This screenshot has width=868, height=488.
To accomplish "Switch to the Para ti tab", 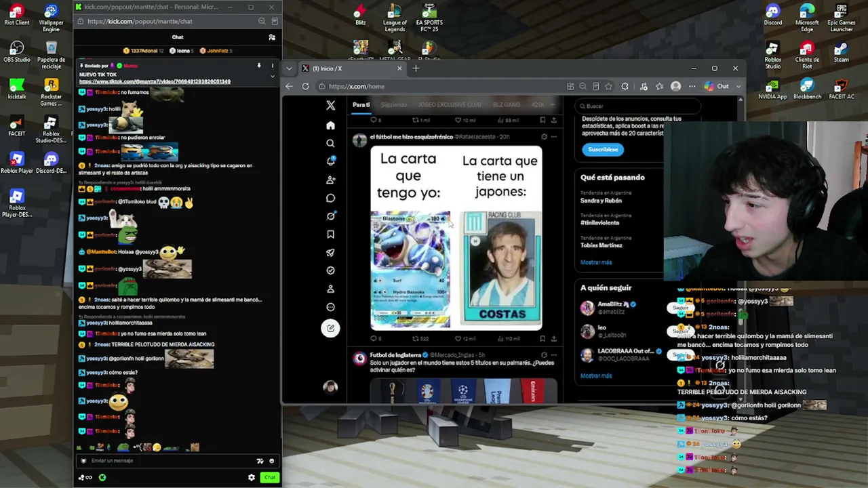I will click(x=361, y=105).
